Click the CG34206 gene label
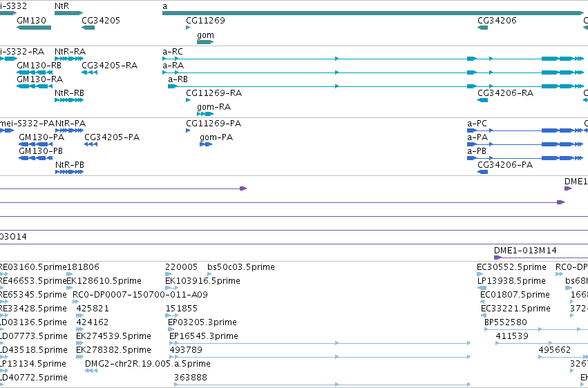 (497, 21)
